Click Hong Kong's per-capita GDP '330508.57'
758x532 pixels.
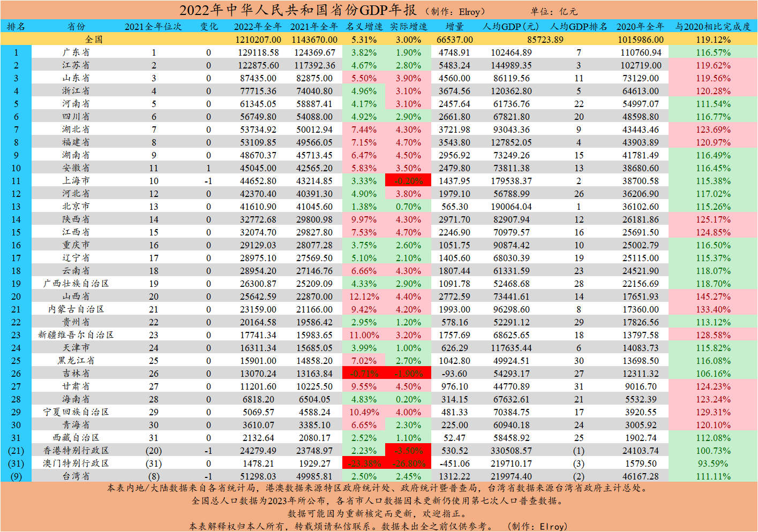[x=512, y=451]
